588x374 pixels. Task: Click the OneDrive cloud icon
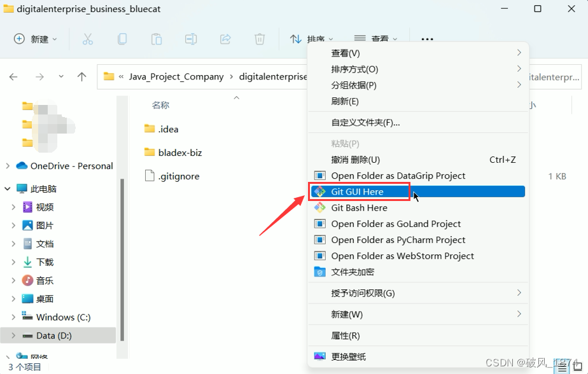[x=22, y=165]
